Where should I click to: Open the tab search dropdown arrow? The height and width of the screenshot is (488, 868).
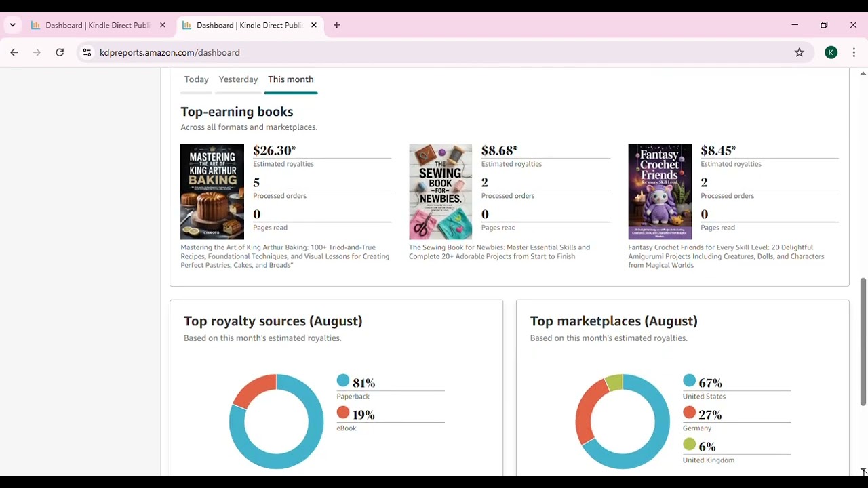pyautogui.click(x=12, y=25)
